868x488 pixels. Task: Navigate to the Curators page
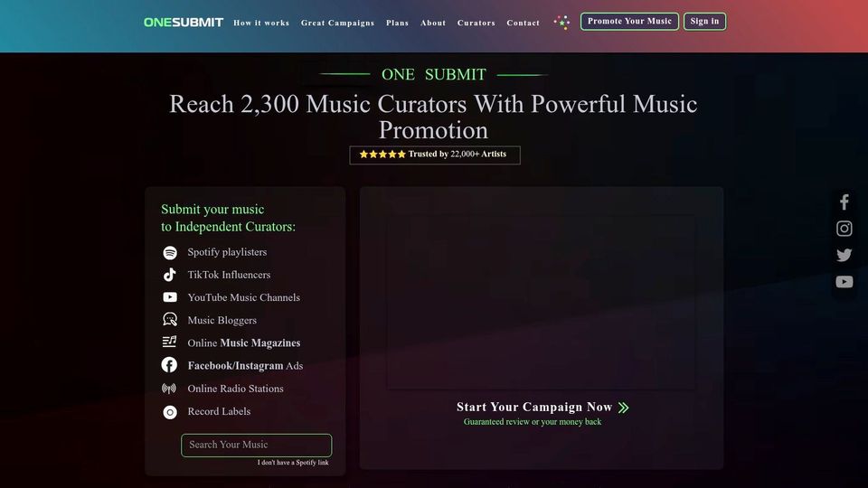click(476, 23)
